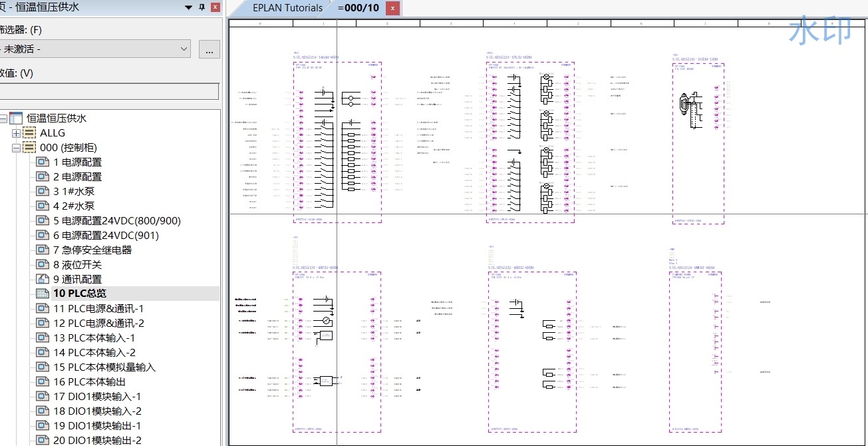The width and height of the screenshot is (868, 446).
Task: Expand the ALLG node
Action: [16, 133]
